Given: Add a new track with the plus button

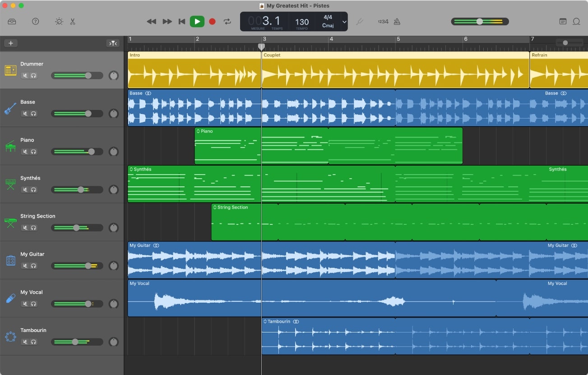Looking at the screenshot, I should (x=10, y=43).
